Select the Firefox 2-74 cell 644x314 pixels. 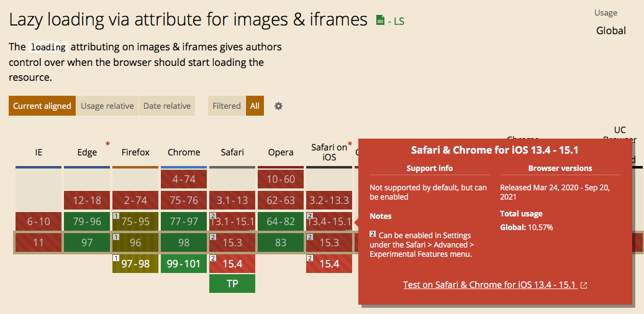coord(135,201)
